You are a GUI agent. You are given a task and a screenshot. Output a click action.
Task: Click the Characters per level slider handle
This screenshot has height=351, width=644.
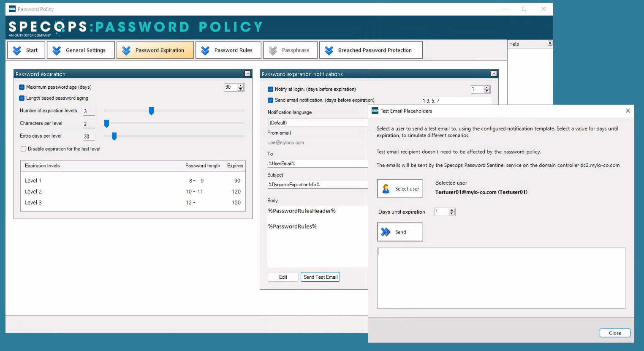106,124
